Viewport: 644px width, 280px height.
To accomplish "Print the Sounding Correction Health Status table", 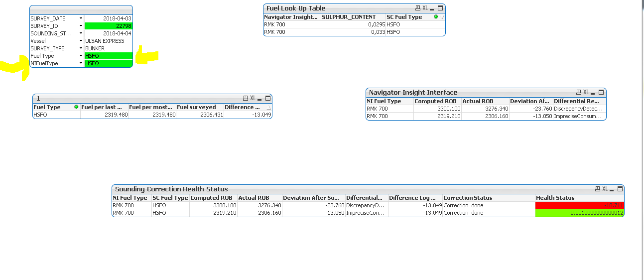I will (x=597, y=189).
